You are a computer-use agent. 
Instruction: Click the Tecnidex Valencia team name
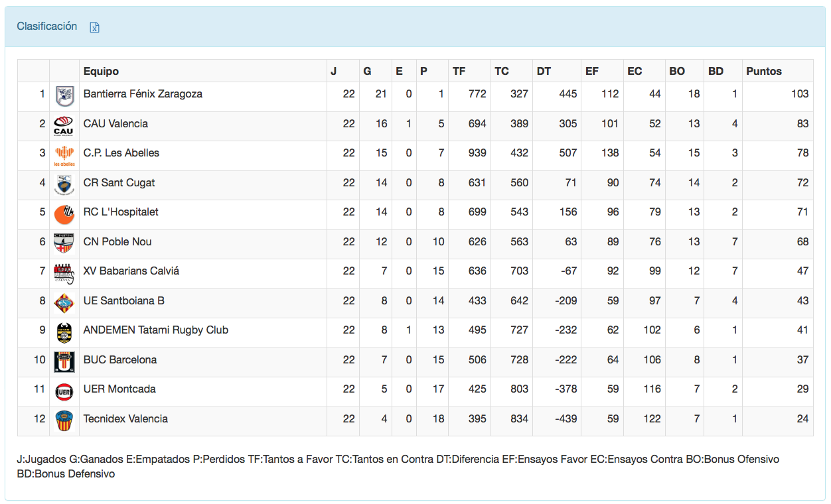pos(125,419)
